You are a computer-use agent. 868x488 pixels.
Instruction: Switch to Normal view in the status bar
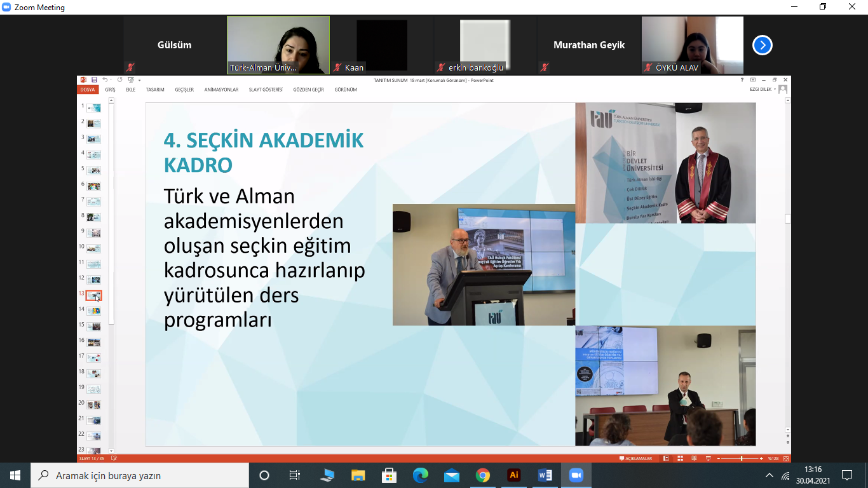(x=667, y=458)
